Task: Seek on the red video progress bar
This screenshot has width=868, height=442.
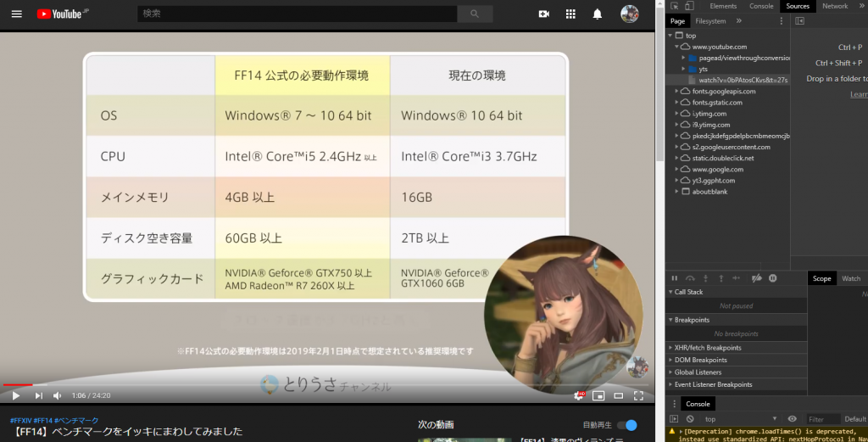Action: coord(325,384)
